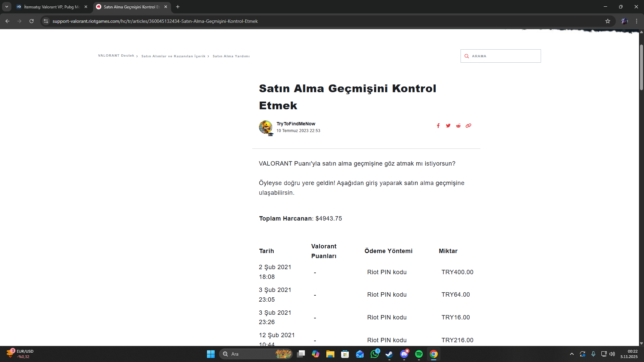The height and width of the screenshot is (362, 644).
Task: Open WhatsApp from the taskbar
Action: pos(375,354)
